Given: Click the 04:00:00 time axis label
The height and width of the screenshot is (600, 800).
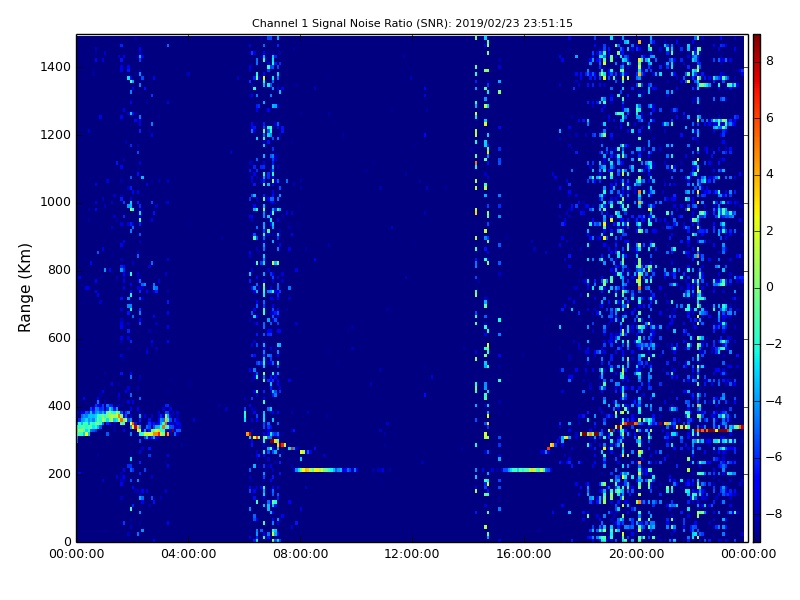Looking at the screenshot, I should click(189, 554).
